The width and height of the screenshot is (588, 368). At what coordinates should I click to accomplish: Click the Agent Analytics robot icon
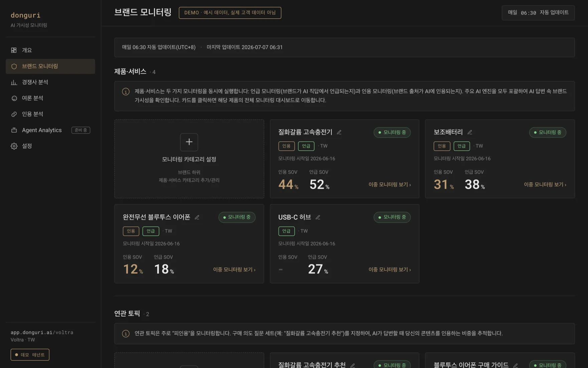[14, 130]
